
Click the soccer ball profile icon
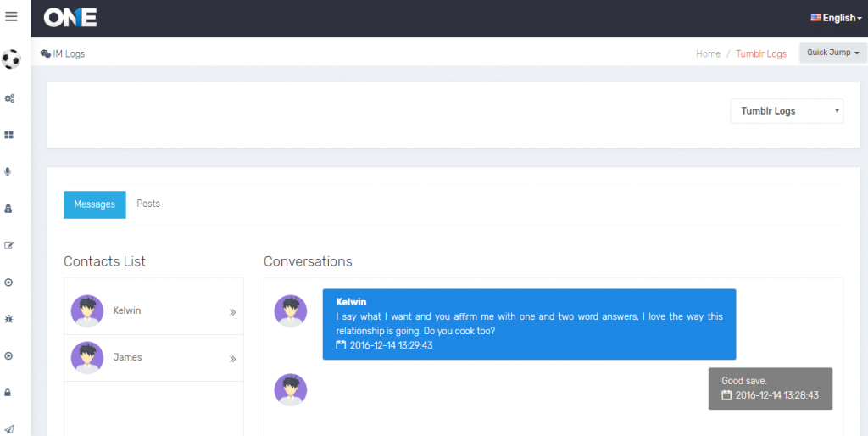[11, 59]
